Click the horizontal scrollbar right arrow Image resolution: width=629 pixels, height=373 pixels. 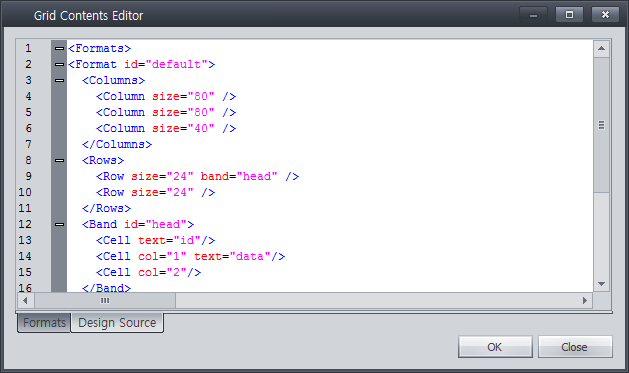click(x=585, y=300)
